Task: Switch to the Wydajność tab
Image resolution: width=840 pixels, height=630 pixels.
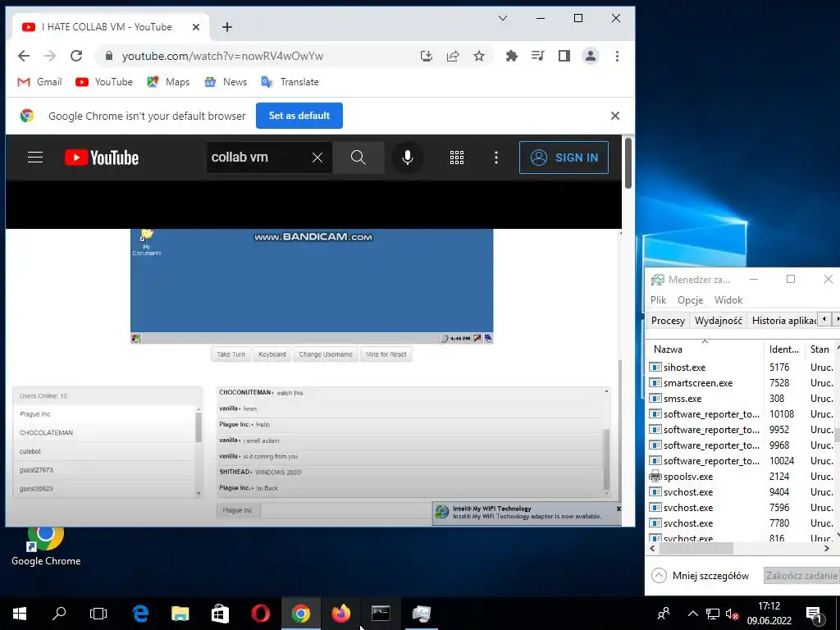Action: tap(719, 321)
